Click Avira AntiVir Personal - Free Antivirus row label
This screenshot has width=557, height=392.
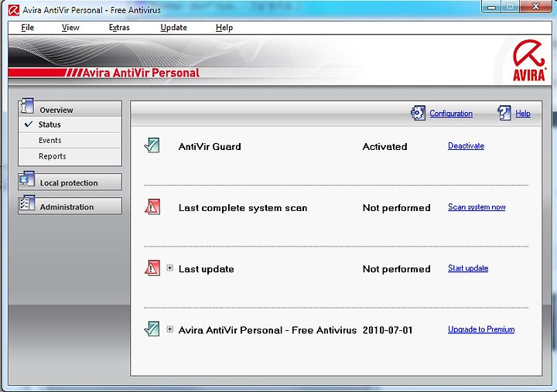click(268, 330)
